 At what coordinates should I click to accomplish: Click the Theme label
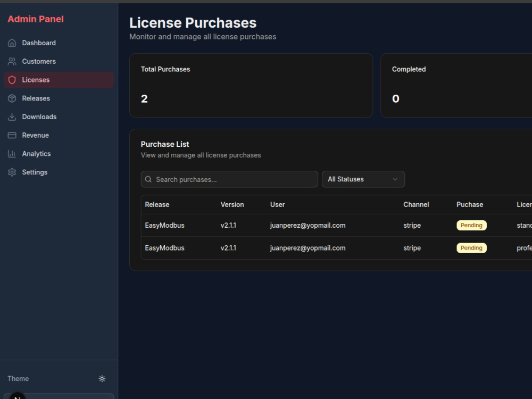pyautogui.click(x=18, y=379)
